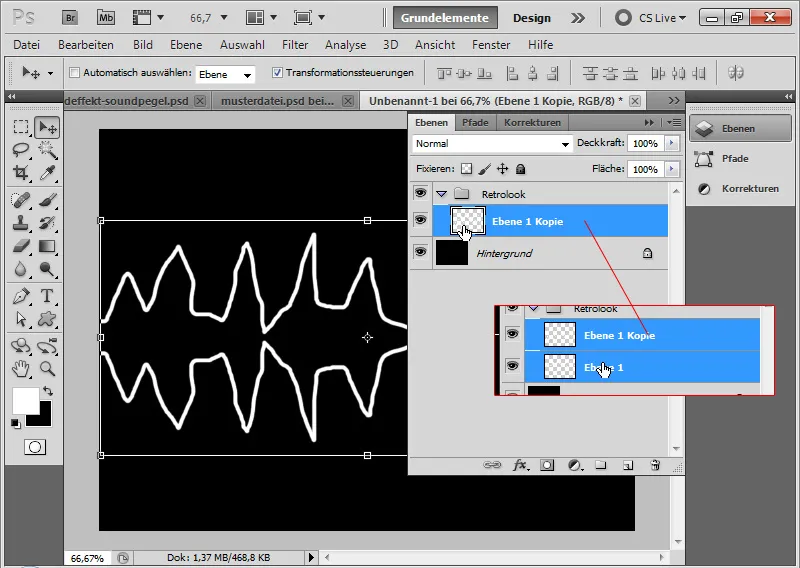The height and width of the screenshot is (568, 800).
Task: Select the Blur tool
Action: [x=21, y=268]
